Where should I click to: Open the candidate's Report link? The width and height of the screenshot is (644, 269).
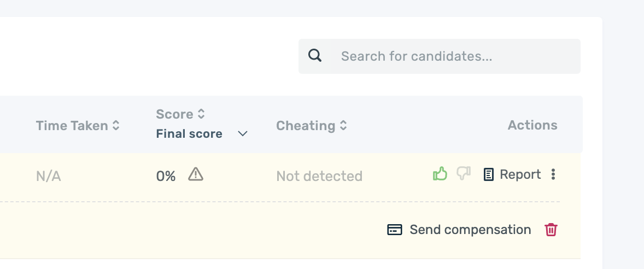point(520,174)
